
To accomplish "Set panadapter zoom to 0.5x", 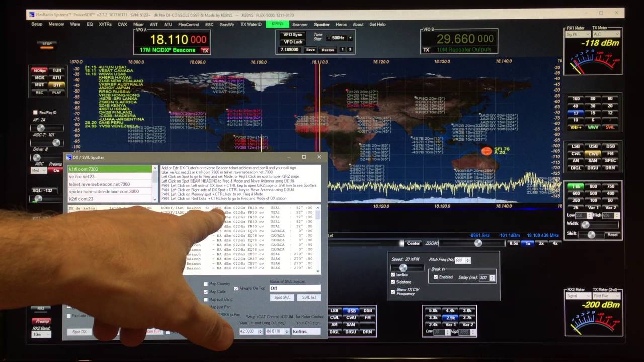I will 514,243.
